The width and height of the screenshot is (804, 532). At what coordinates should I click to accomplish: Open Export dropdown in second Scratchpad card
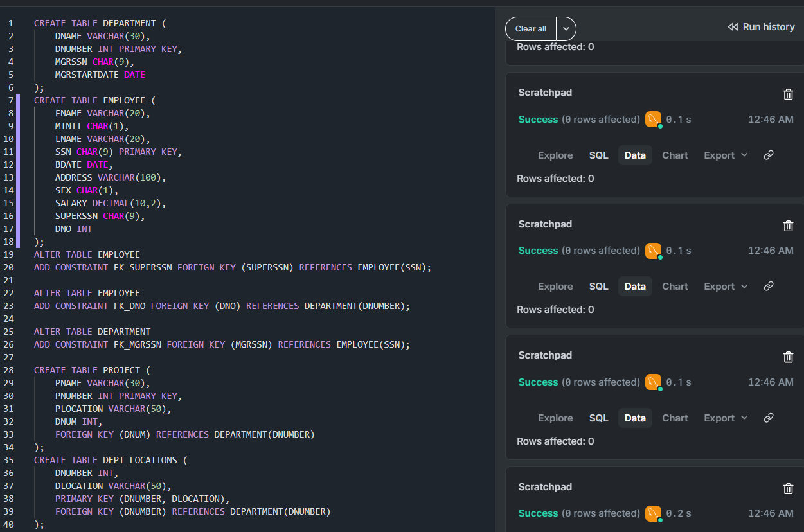click(726, 287)
